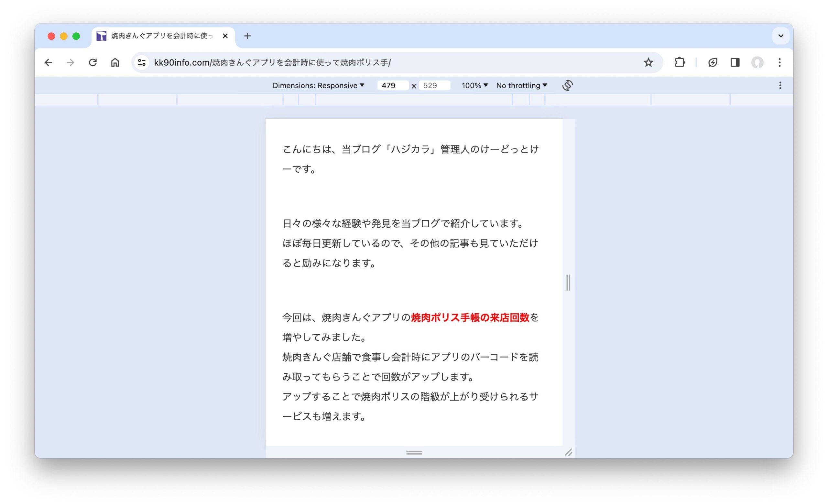Minimize the window with yellow button

pyautogui.click(x=63, y=36)
